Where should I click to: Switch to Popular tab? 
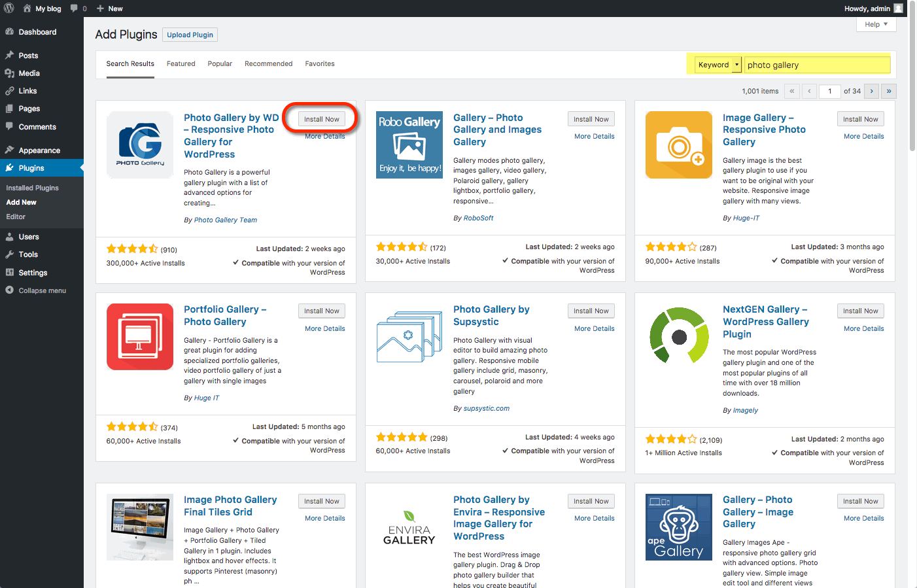pyautogui.click(x=220, y=63)
